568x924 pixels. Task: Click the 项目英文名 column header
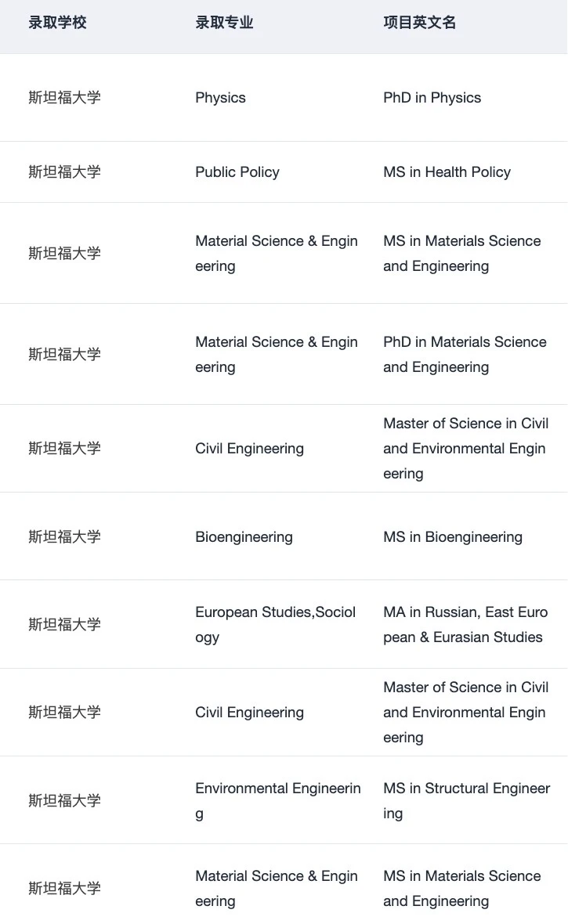click(419, 23)
